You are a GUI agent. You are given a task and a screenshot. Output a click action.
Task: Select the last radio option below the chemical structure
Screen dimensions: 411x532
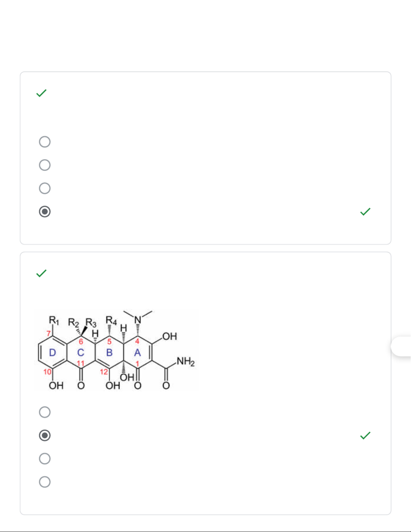point(45,482)
